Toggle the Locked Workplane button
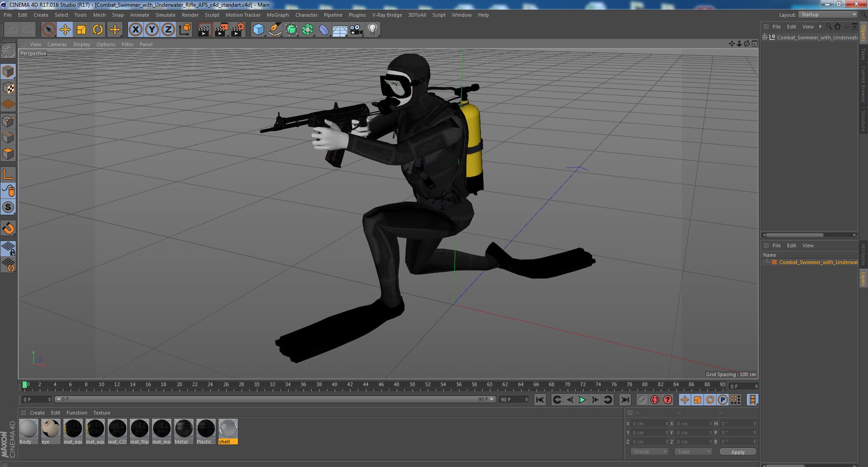This screenshot has height=467, width=868. pyautogui.click(x=8, y=248)
